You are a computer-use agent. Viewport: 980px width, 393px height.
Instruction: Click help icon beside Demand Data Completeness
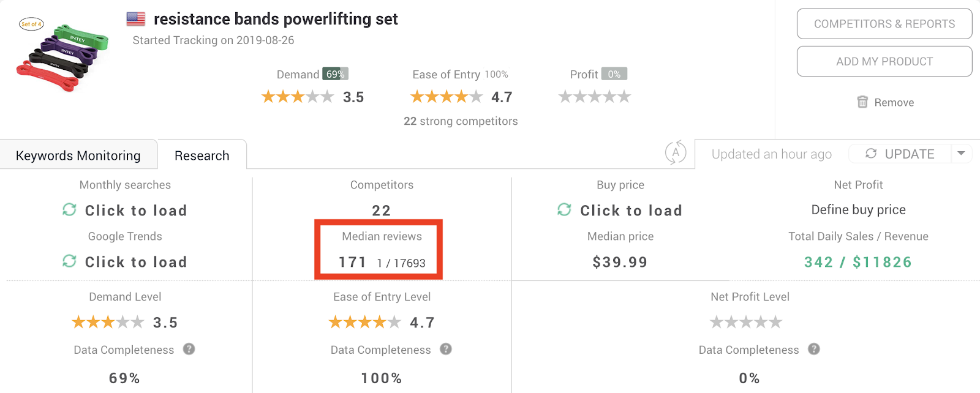(189, 349)
